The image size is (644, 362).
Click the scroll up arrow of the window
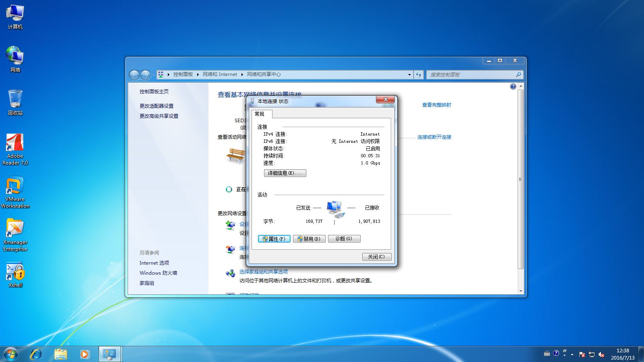[x=520, y=86]
